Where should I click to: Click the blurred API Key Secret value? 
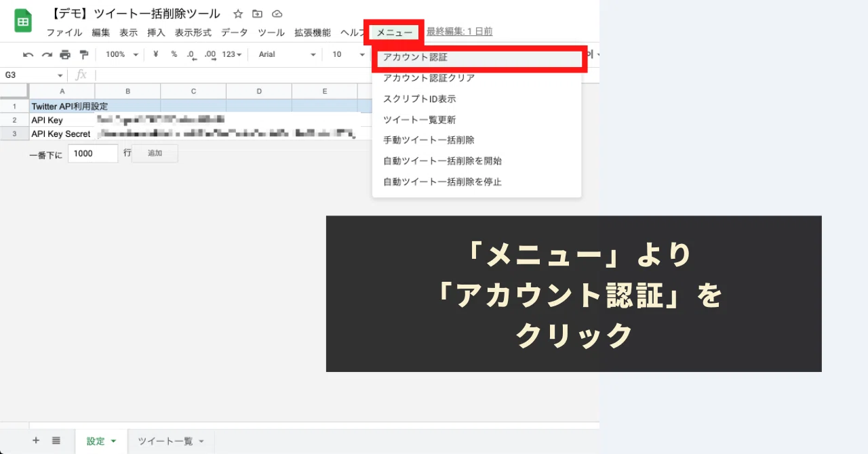[226, 134]
